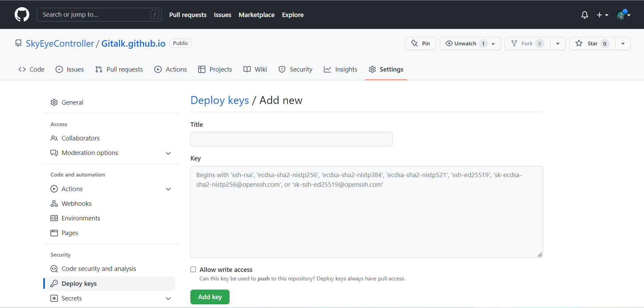
Task: Click the people icon beside Collaborators
Action: [x=54, y=138]
